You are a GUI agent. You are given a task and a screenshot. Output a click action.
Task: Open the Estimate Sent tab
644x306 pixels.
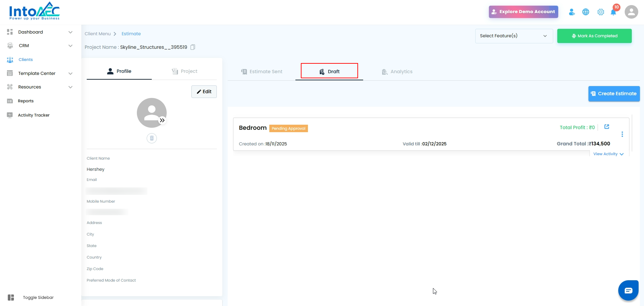(x=262, y=72)
